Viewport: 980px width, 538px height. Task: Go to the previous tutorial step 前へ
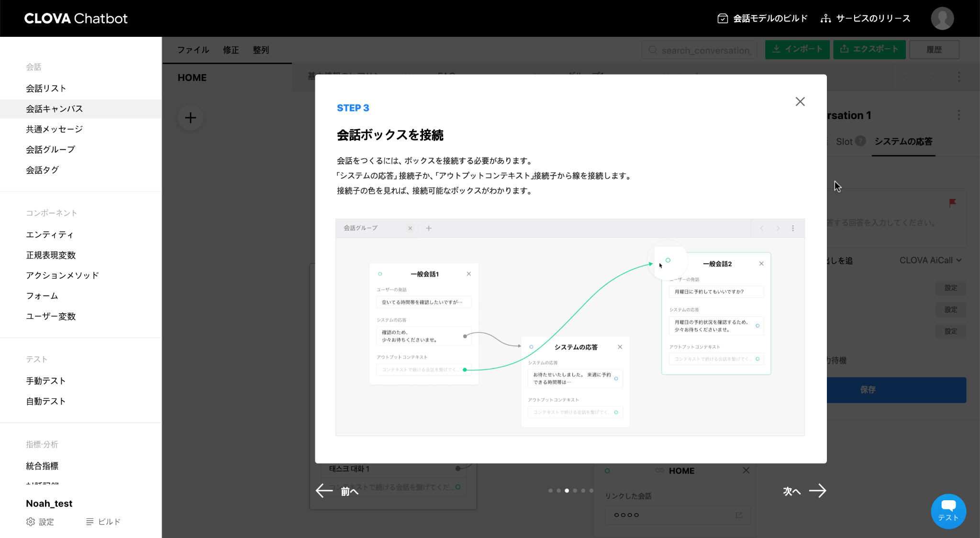(x=337, y=491)
